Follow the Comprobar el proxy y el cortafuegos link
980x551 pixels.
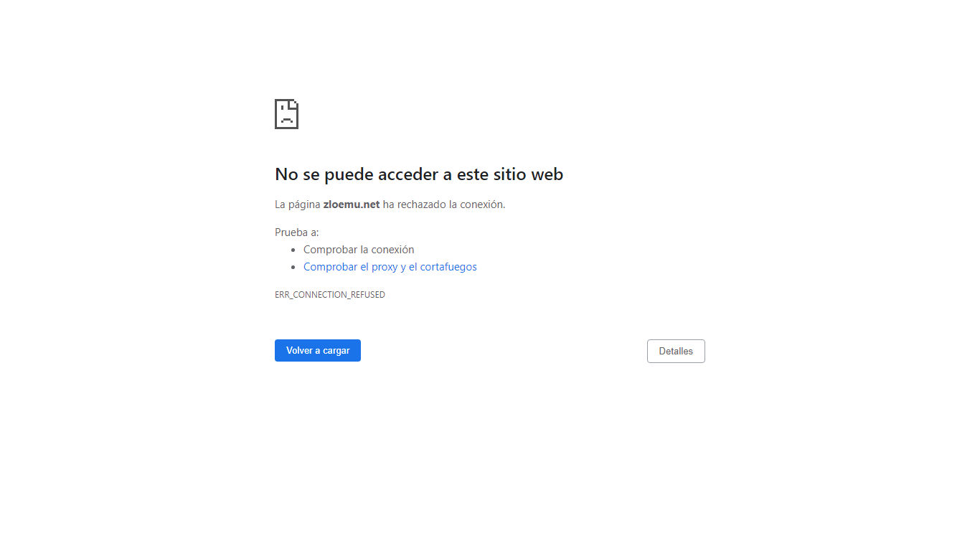point(390,267)
